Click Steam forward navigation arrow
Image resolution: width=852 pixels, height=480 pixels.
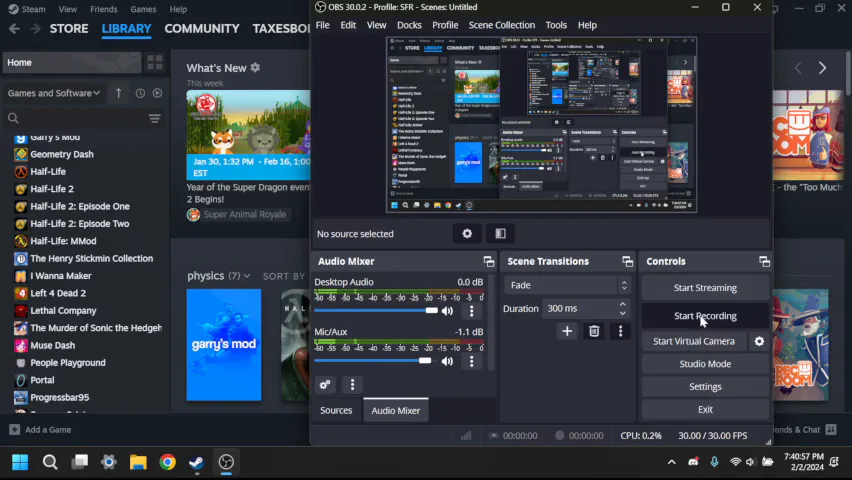pyautogui.click(x=35, y=28)
